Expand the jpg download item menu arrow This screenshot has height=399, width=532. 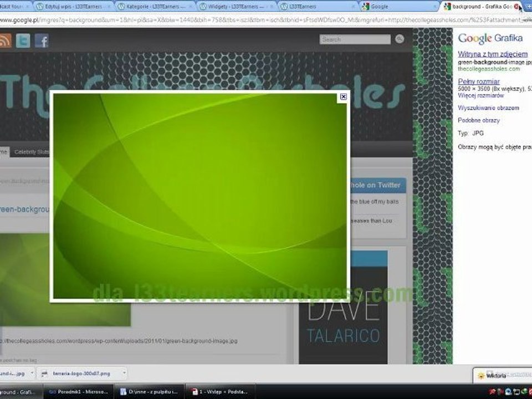point(32,373)
